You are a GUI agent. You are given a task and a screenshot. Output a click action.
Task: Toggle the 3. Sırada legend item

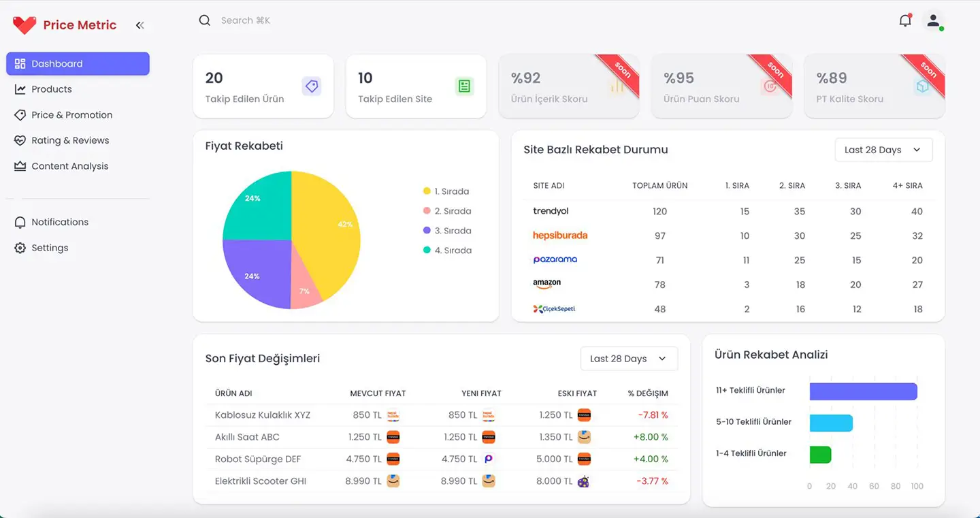[446, 231]
